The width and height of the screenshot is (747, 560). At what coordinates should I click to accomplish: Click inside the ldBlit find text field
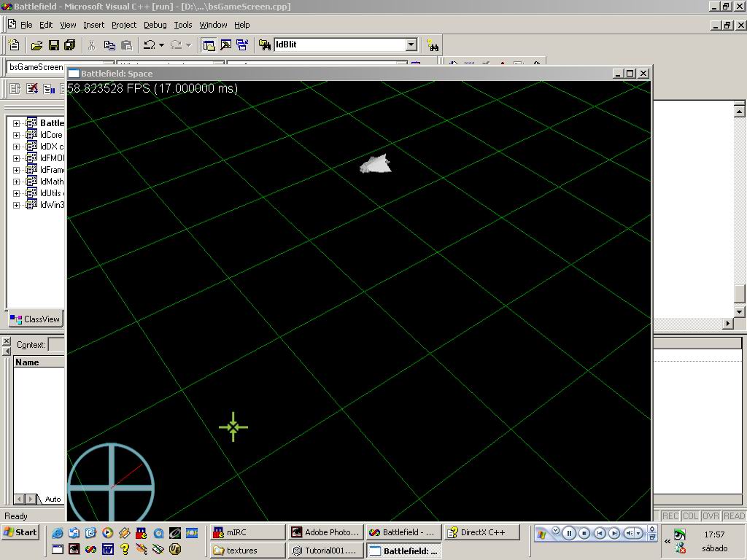pos(340,44)
